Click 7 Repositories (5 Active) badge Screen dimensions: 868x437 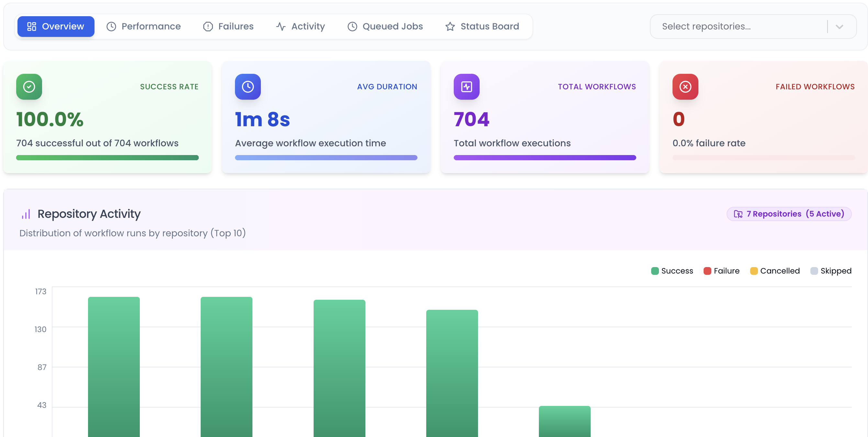(x=789, y=214)
